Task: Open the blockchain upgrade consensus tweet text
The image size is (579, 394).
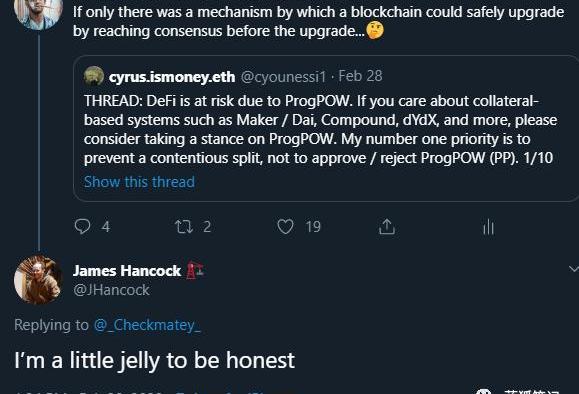Action: [x=318, y=21]
